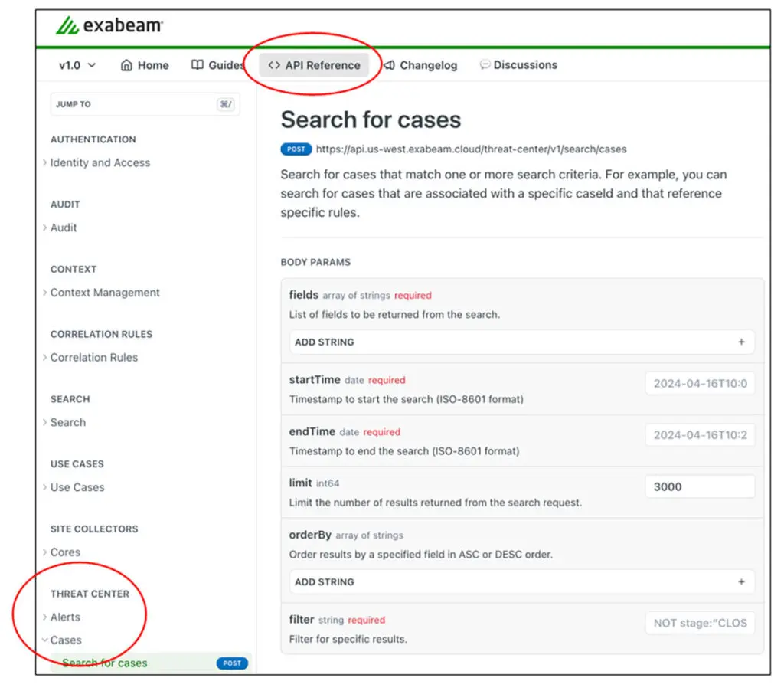Open the Discussions tab
This screenshot has height=691, width=784.
[x=524, y=65]
